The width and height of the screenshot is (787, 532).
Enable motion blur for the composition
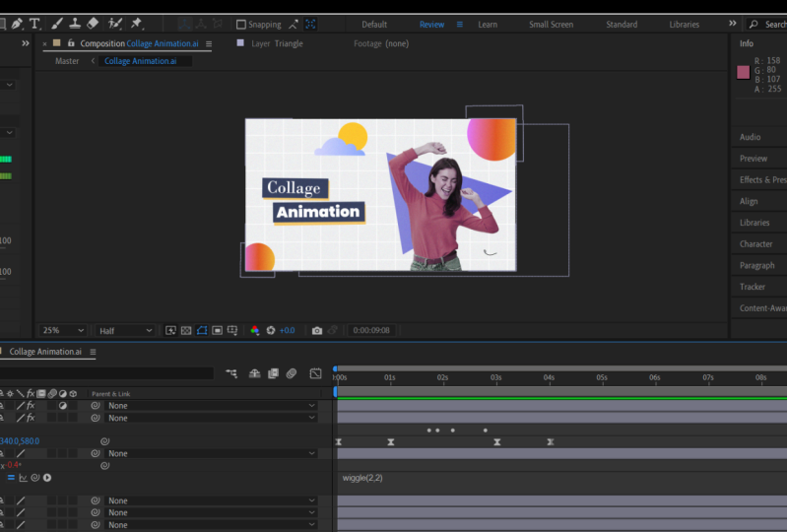tap(292, 373)
